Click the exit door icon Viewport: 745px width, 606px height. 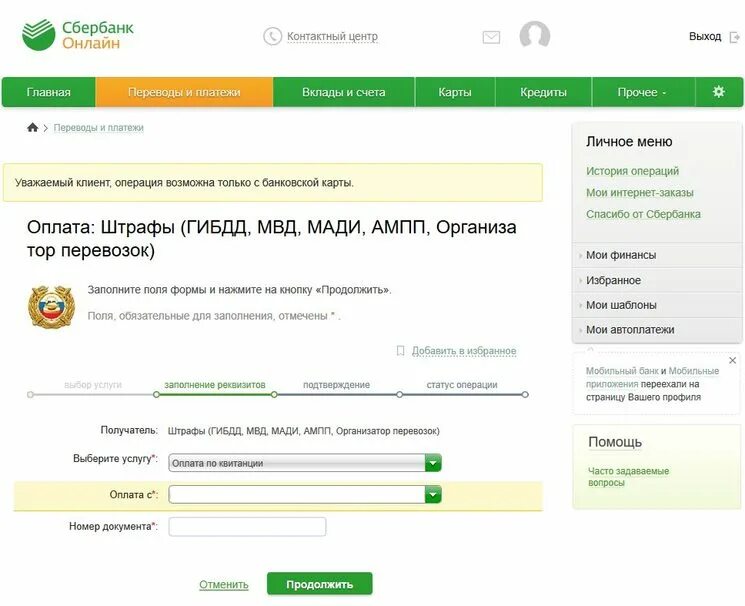point(735,37)
